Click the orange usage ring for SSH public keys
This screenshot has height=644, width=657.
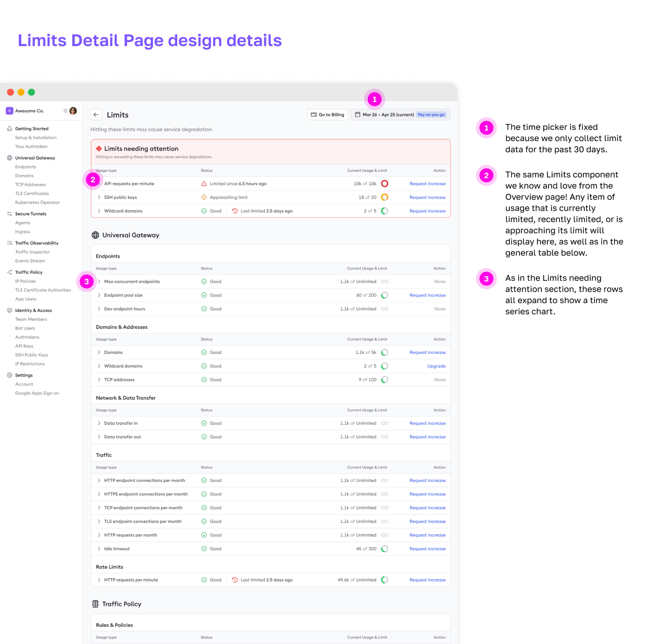385,197
